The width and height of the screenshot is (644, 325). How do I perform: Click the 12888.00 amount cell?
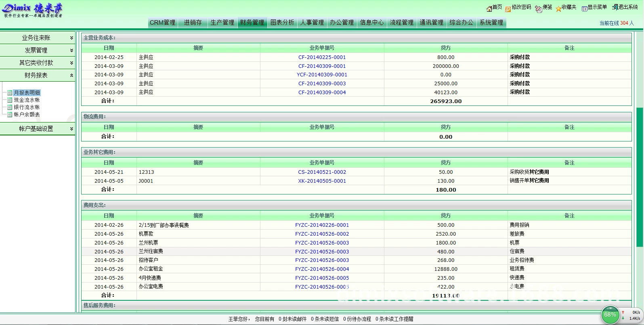pyautogui.click(x=446, y=269)
